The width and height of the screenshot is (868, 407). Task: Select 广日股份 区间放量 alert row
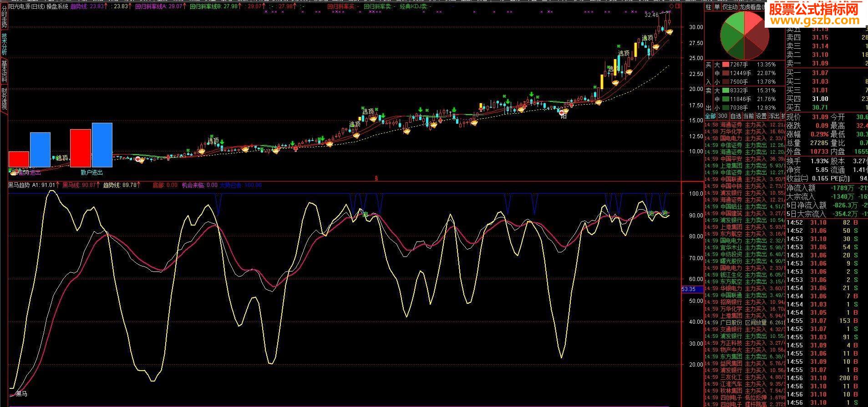point(745,322)
